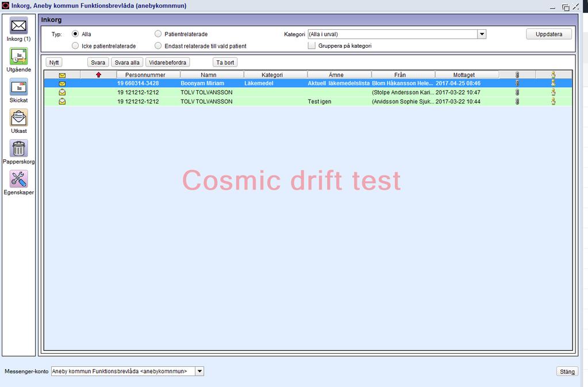The width and height of the screenshot is (588, 387).
Task: Sort by the red priority arrow column header
Action: [99, 75]
